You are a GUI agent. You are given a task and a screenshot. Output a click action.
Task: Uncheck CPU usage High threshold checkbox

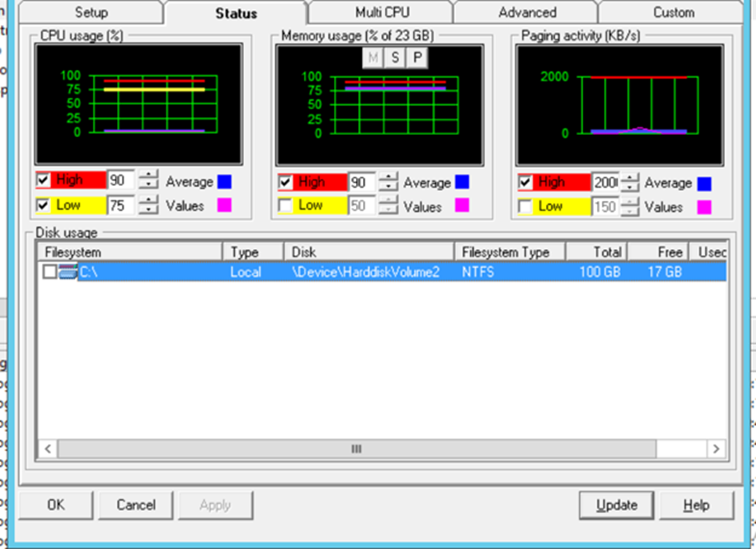pos(43,181)
